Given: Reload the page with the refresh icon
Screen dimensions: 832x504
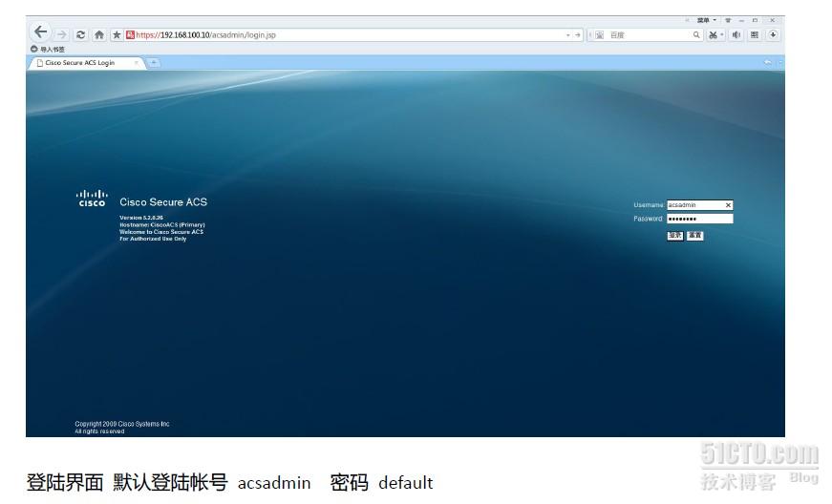Looking at the screenshot, I should 80,34.
